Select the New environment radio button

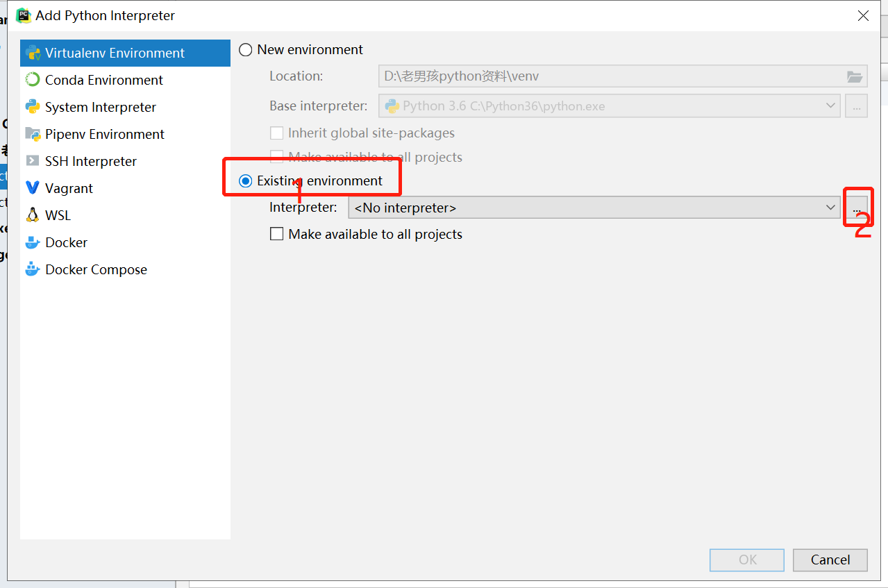(246, 50)
